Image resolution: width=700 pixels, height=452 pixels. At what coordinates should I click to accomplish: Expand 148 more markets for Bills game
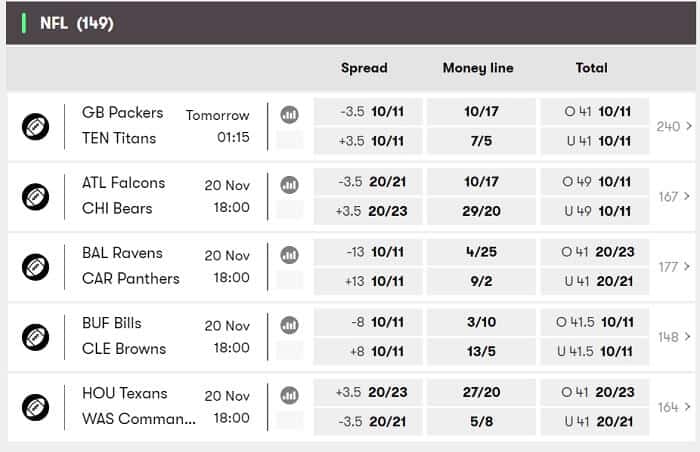click(674, 337)
